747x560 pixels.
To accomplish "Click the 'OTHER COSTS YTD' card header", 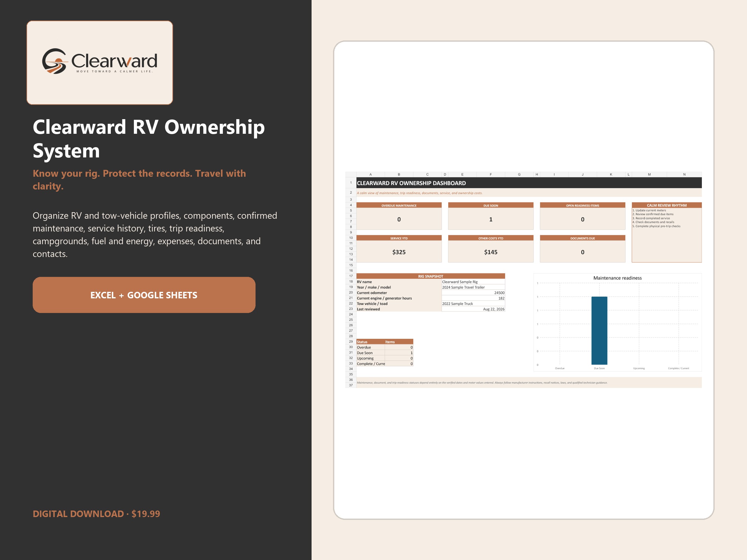I will pos(491,238).
